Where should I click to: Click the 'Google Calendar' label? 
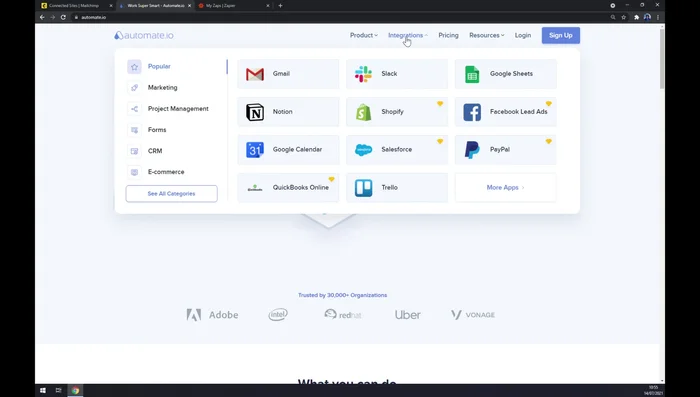pos(297,150)
